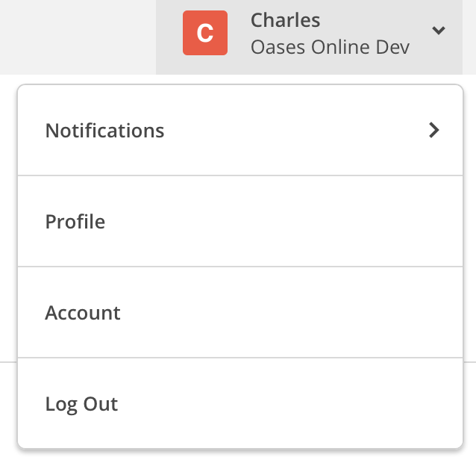Sign out using the last menu entry
The width and height of the screenshot is (476, 457).
point(239,404)
